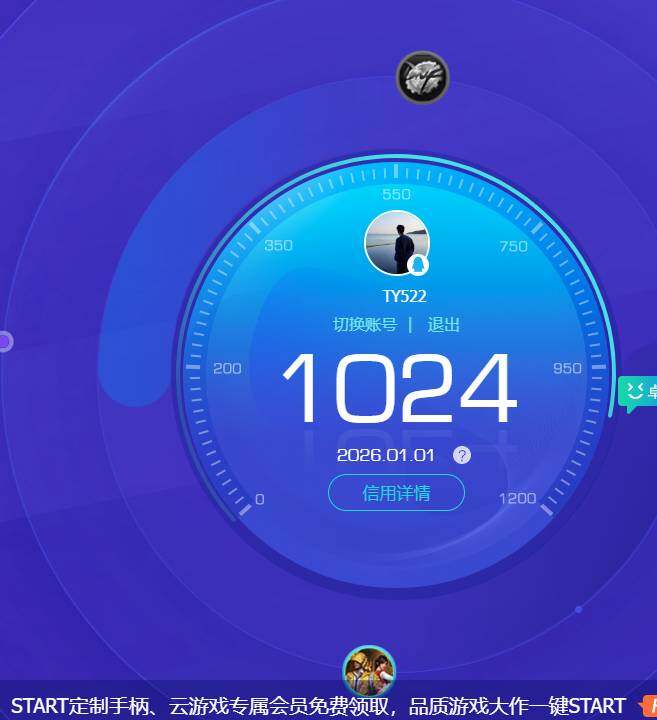657x720 pixels.
Task: Click the 1200 gauge scale label
Action: click(517, 498)
